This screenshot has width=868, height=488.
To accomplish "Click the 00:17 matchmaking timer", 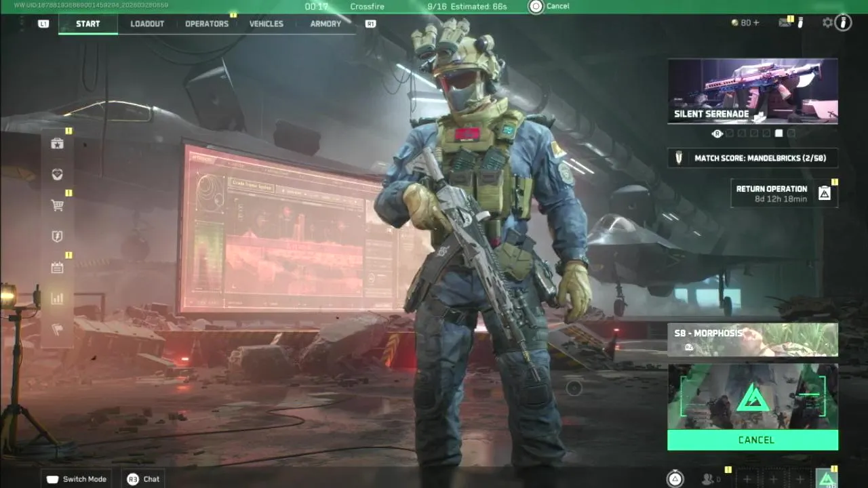I will tap(316, 6).
